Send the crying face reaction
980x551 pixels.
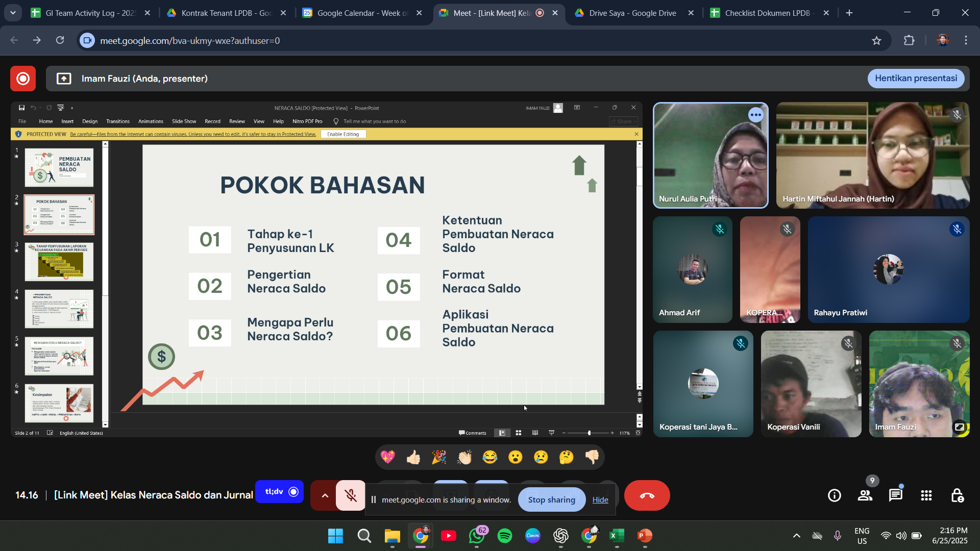click(x=541, y=457)
